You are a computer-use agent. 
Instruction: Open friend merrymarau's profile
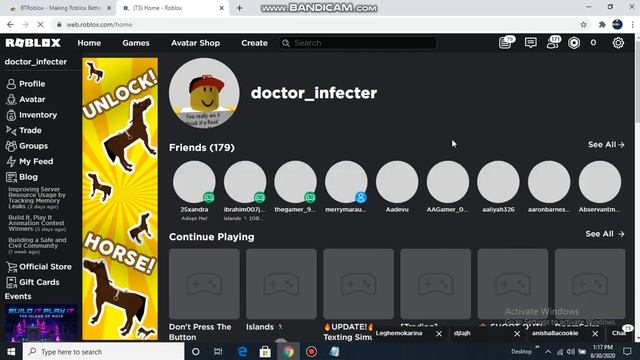pyautogui.click(x=346, y=182)
